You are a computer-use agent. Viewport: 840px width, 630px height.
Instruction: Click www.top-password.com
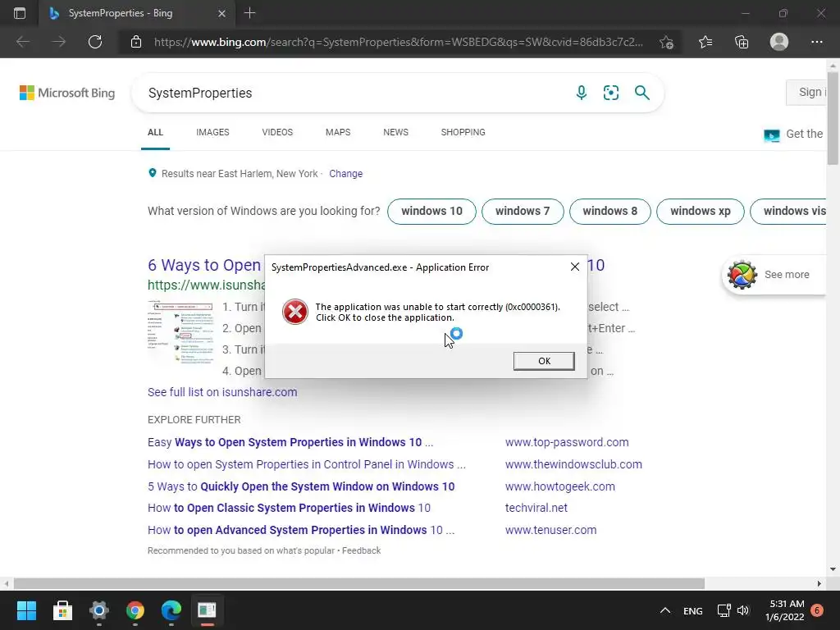[x=567, y=442]
